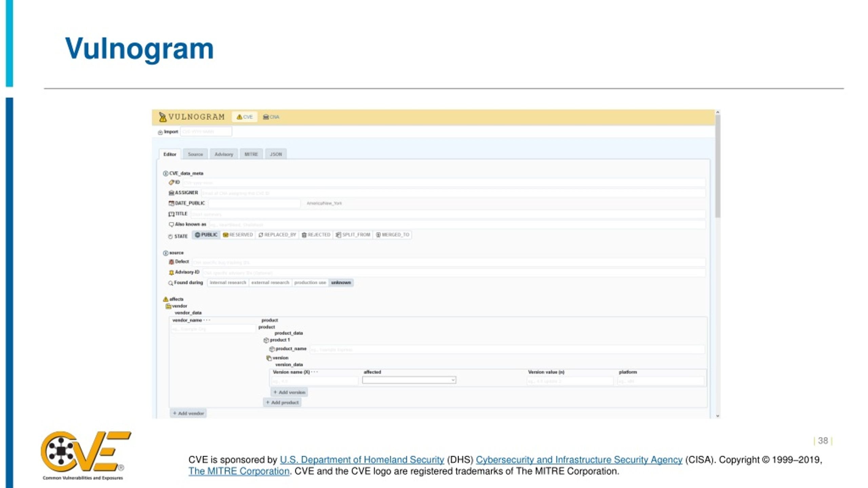Switch to the MITRE tab
The image size is (868, 488).
coord(251,154)
